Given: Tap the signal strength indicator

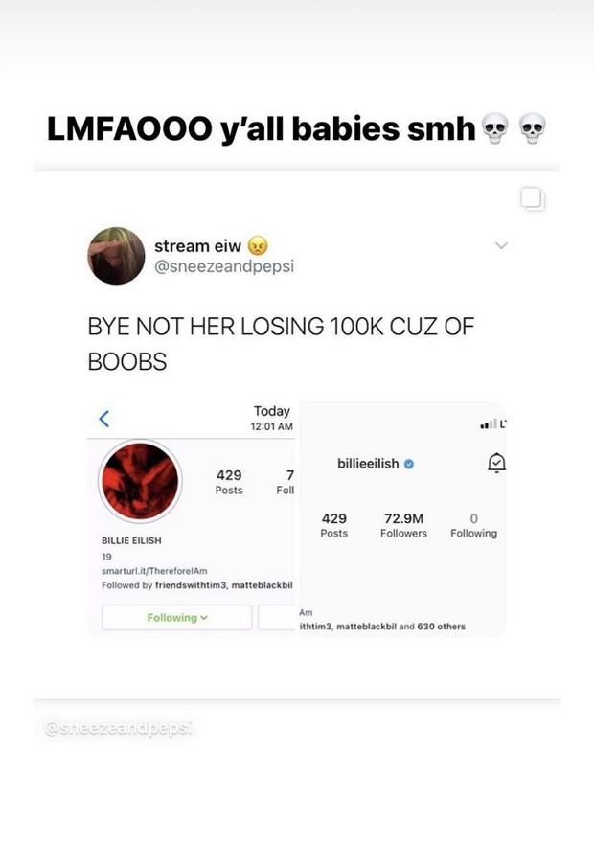Looking at the screenshot, I should pyautogui.click(x=489, y=424).
